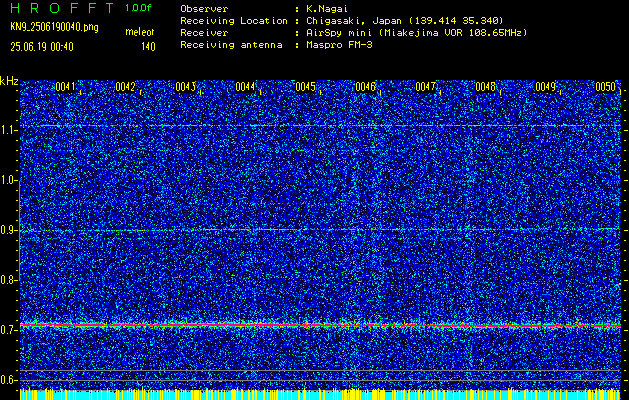Click the kHz axis unit label
Image resolution: width=629 pixels, height=400 pixels.
pyautogui.click(x=9, y=81)
